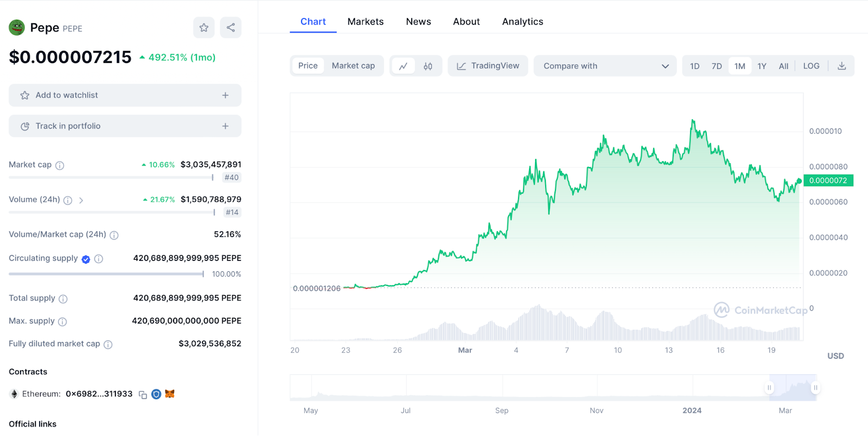Click the Pepe frog logo
Image resolution: width=868 pixels, height=436 pixels.
(x=17, y=27)
